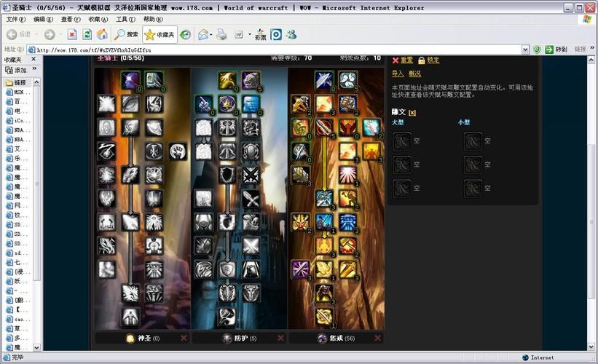Open the 工具(T) menu
Viewport: 598px width, 364px height.
click(125, 19)
